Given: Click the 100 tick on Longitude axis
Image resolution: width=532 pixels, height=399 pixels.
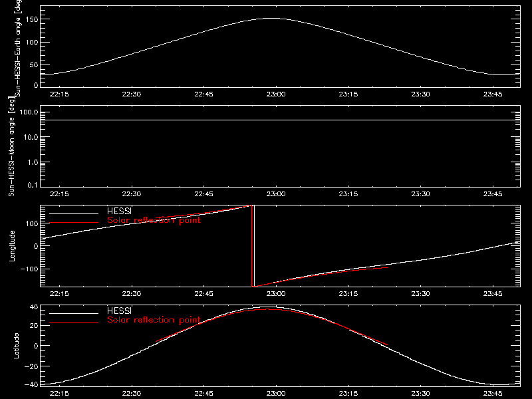Looking at the screenshot, I should [33, 223].
